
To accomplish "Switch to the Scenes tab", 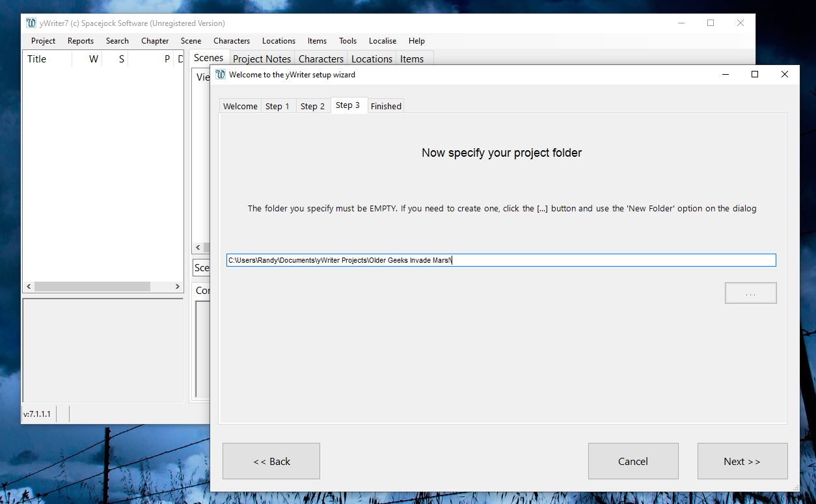I will (x=209, y=58).
